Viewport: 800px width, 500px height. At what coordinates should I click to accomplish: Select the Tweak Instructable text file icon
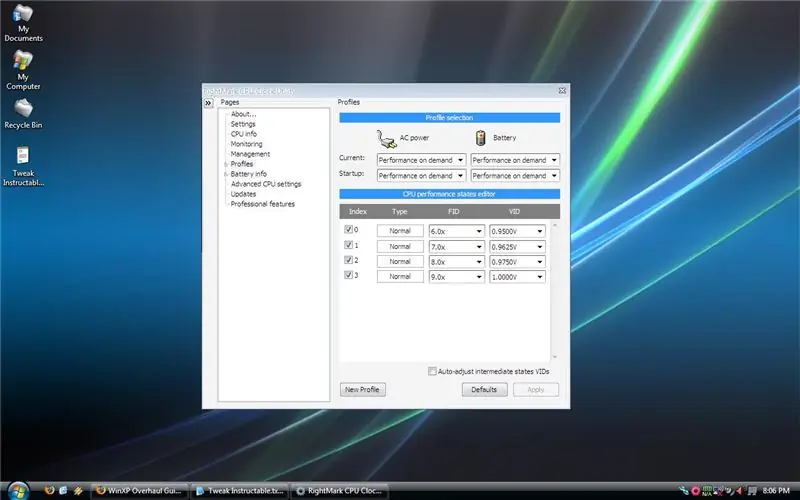click(23, 166)
